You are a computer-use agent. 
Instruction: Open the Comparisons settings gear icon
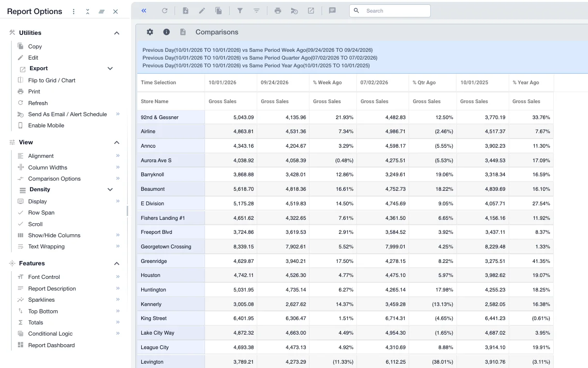pos(150,32)
